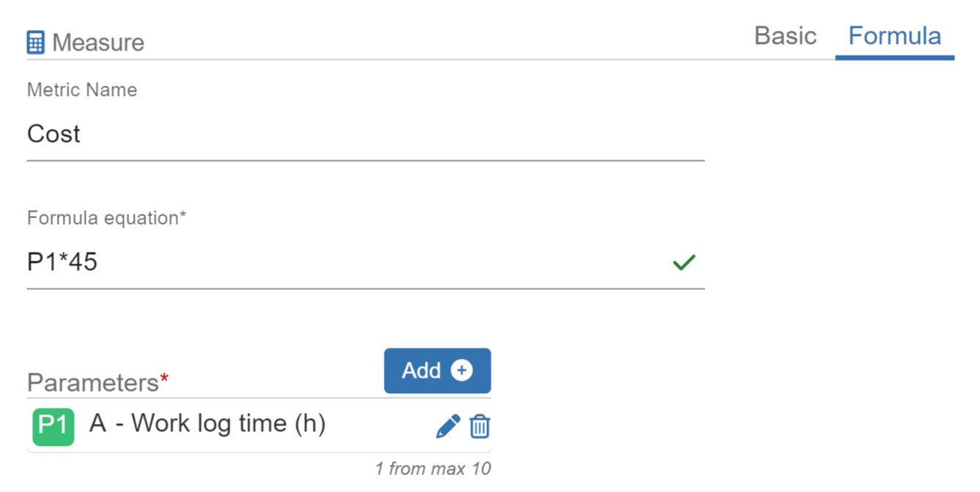Click the calculator icon beside Measure
The image size is (980, 492).
[x=35, y=42]
